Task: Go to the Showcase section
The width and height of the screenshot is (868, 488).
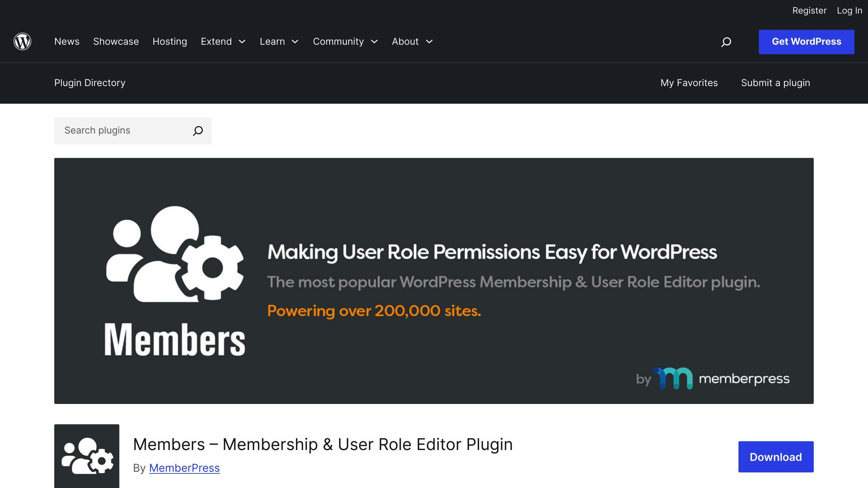Action: (116, 41)
